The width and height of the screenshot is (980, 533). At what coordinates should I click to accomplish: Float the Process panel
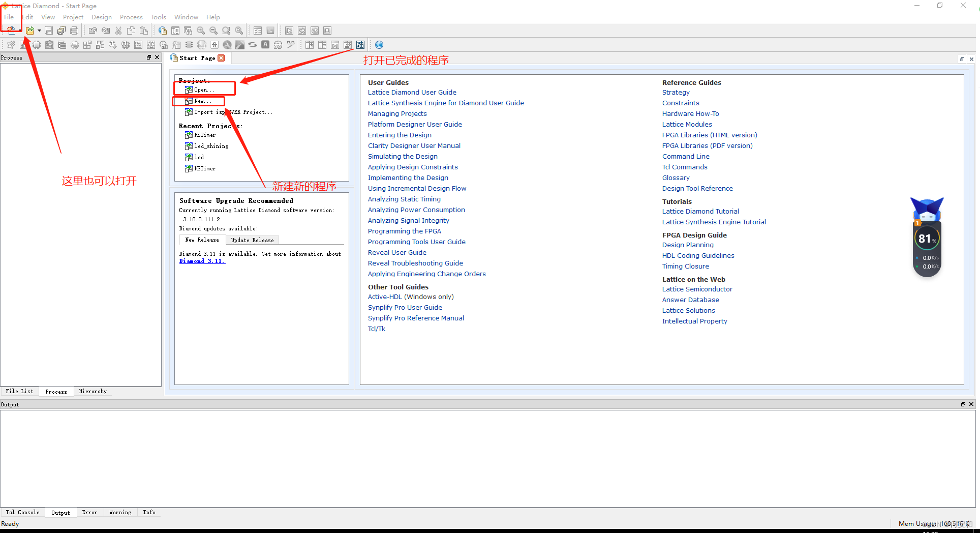coord(149,57)
